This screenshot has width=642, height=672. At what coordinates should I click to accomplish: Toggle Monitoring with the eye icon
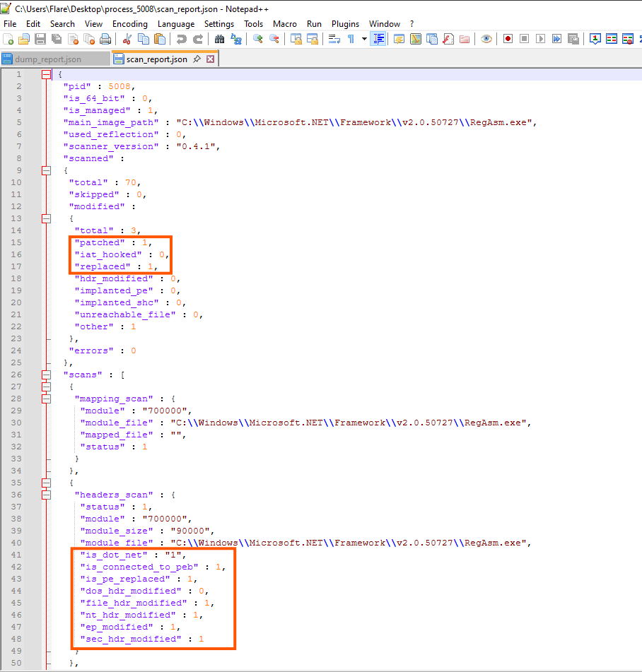click(486, 39)
